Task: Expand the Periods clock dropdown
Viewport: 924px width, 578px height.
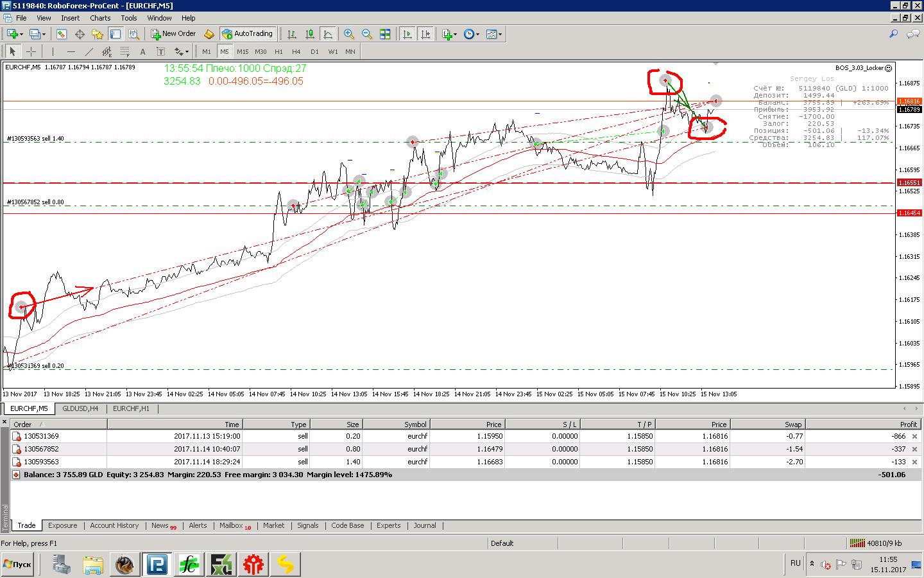Action: click(477, 34)
